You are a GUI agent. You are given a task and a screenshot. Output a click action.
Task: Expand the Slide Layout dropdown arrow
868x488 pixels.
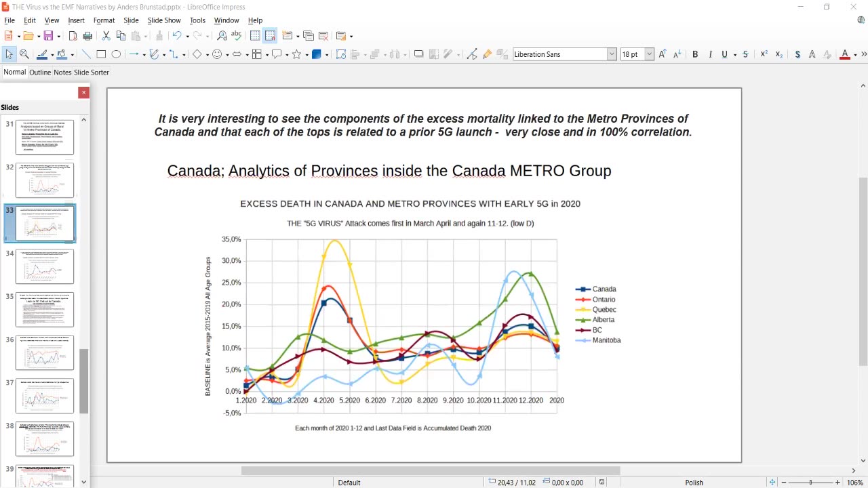tap(351, 37)
